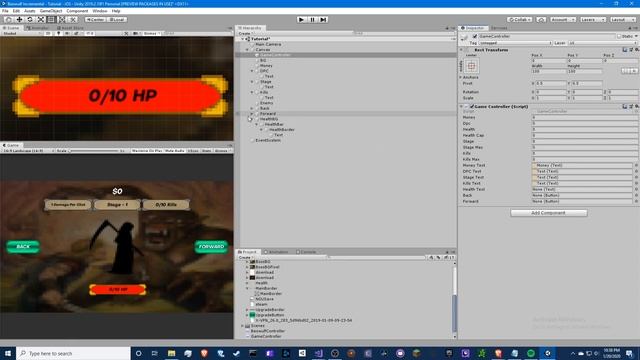The image size is (640, 360).
Task: Open the Window menu
Action: pos(100,11)
